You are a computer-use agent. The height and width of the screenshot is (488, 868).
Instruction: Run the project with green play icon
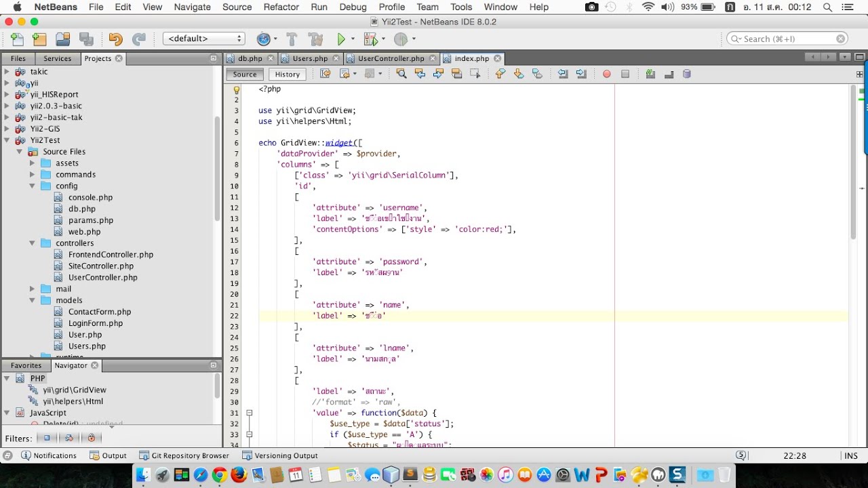342,39
